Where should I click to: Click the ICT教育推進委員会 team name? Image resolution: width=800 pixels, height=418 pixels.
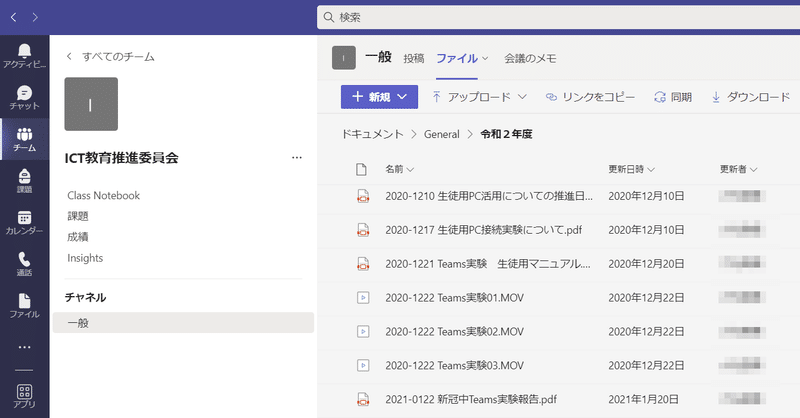coord(121,158)
